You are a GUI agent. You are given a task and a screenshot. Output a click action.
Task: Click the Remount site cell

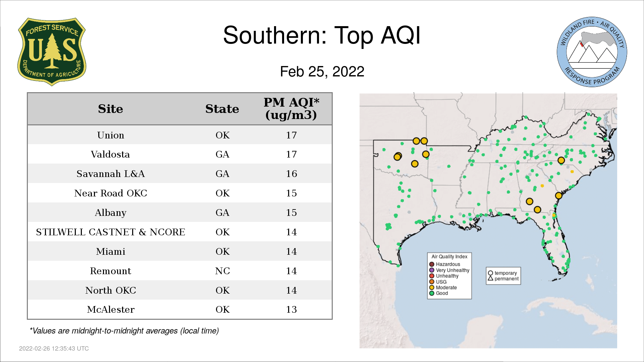click(110, 271)
